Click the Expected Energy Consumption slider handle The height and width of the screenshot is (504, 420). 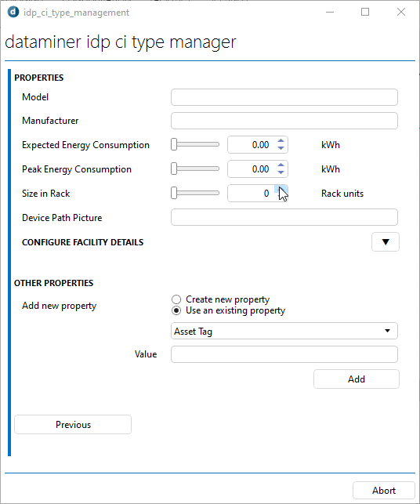pyautogui.click(x=174, y=145)
